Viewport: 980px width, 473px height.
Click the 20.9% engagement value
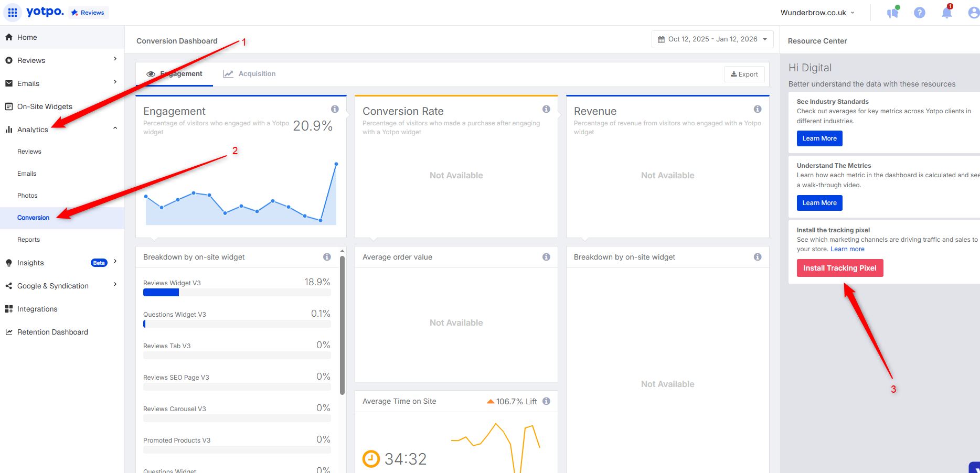click(x=313, y=126)
